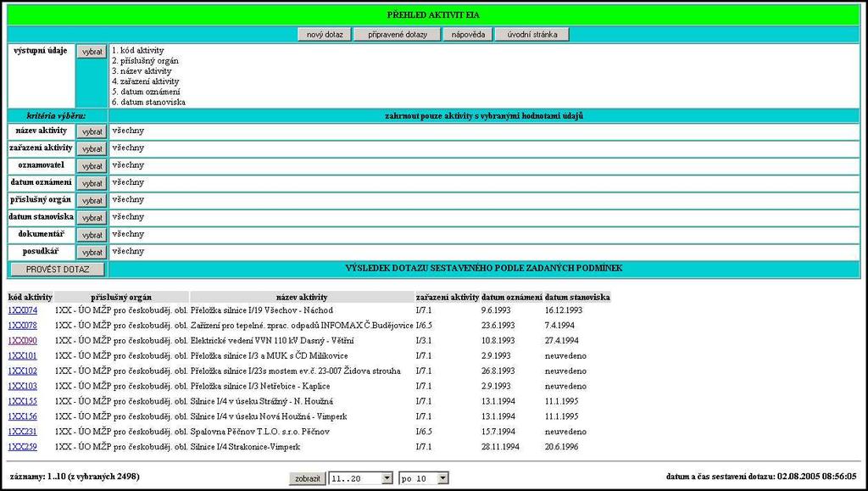The width and height of the screenshot is (868, 491).
Task: Click the 'zařazení aktivity' column header
Action: 448,298
